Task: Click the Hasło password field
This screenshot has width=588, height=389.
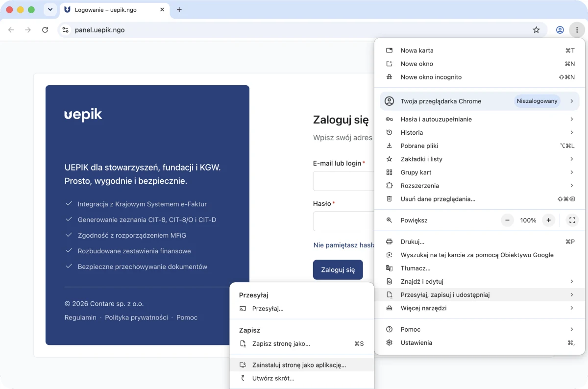Action: pyautogui.click(x=344, y=221)
